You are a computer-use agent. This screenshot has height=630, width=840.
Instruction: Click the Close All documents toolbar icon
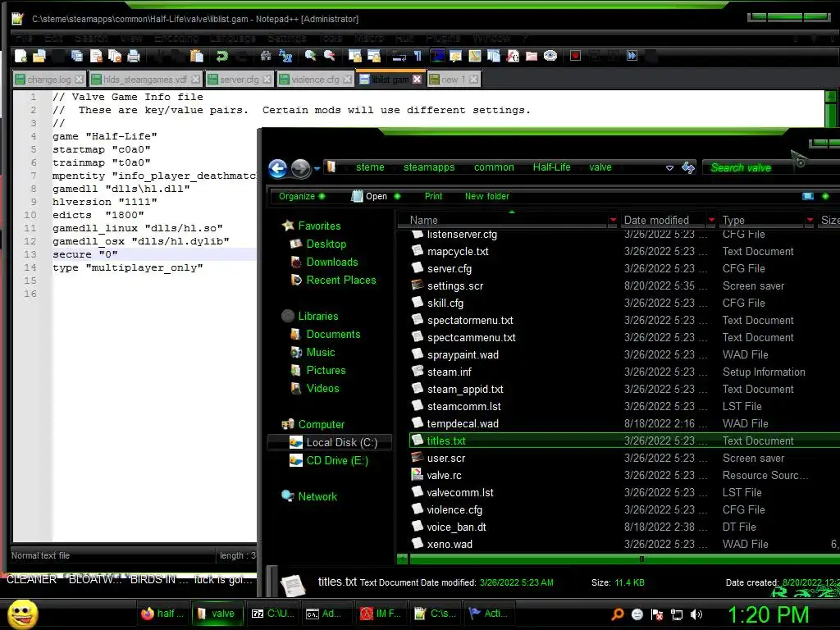[115, 56]
